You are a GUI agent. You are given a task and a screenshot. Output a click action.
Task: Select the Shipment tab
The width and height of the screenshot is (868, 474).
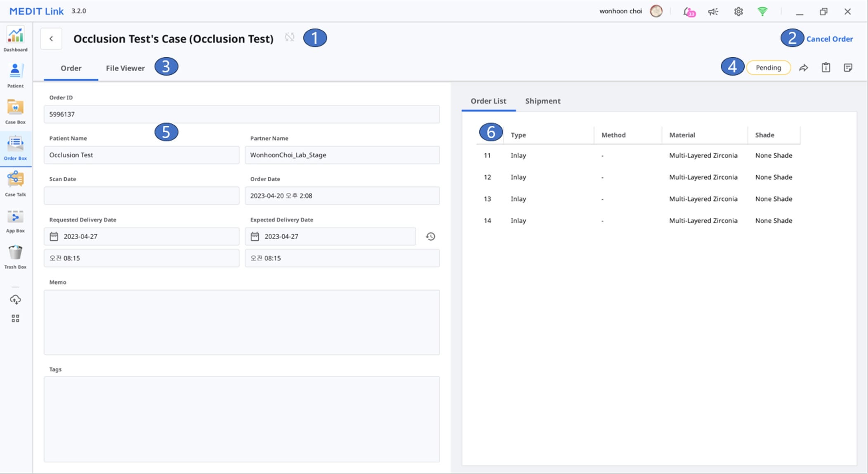coord(542,101)
